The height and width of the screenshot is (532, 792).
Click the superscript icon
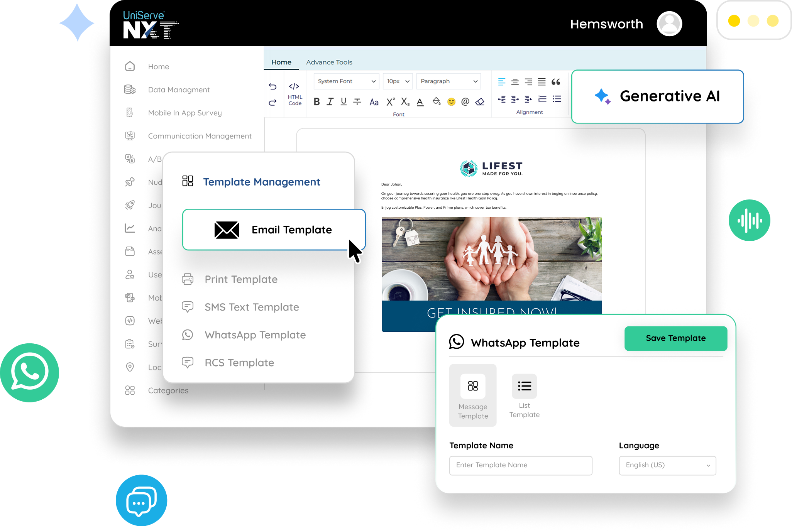coord(391,102)
